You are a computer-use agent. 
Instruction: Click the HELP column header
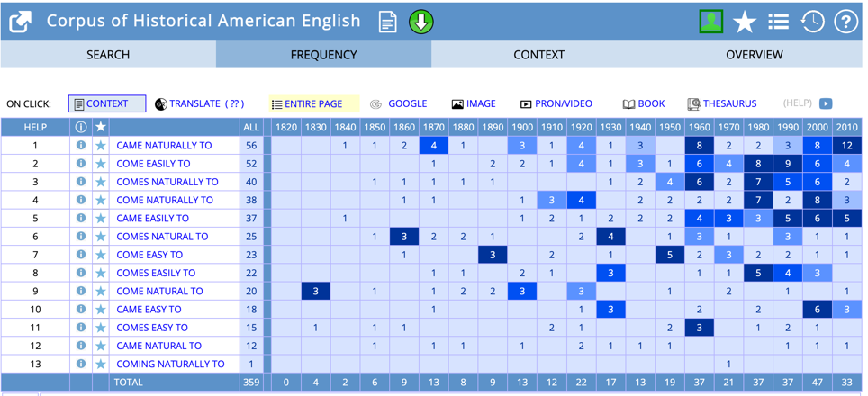[35, 127]
